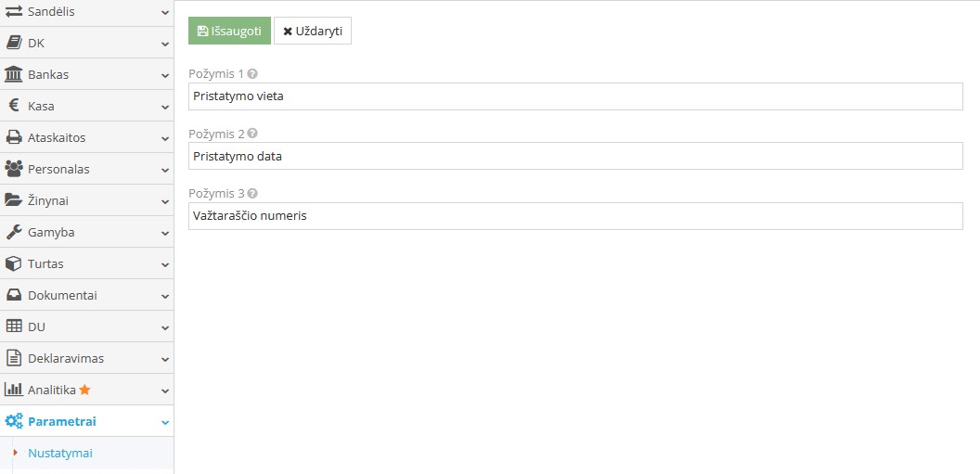Click the printer icon beside Ataskaitos
The image size is (980, 474).
14,137
